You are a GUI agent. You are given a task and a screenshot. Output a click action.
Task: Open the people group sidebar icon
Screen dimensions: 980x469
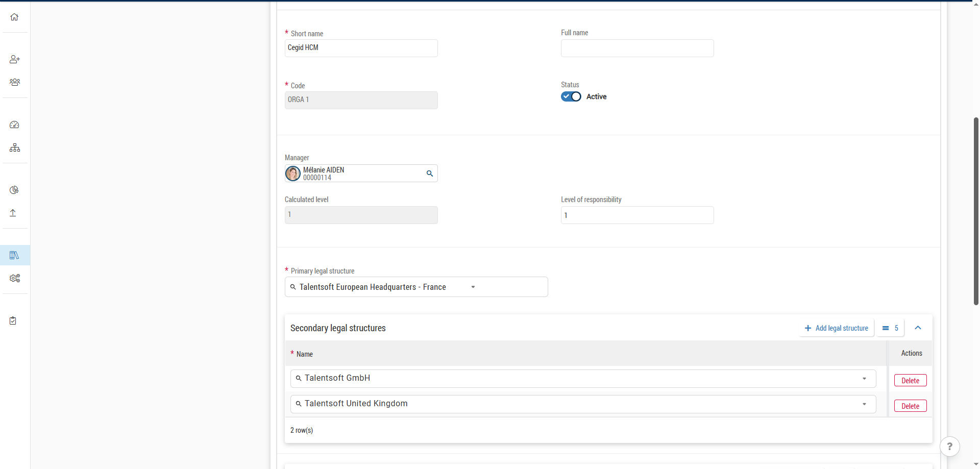tap(14, 82)
